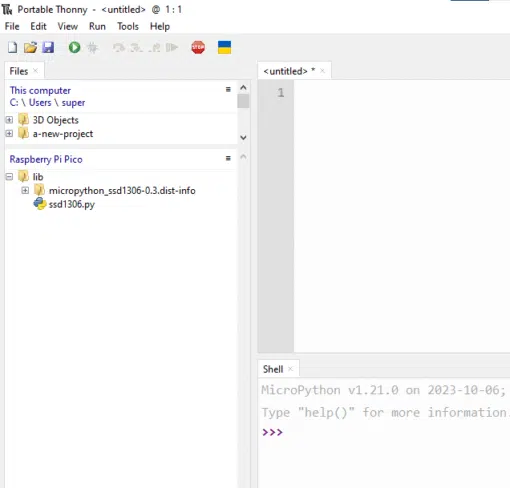Click the Ukraine flag icon
Screen dimensions: 510x488
[x=224, y=48]
